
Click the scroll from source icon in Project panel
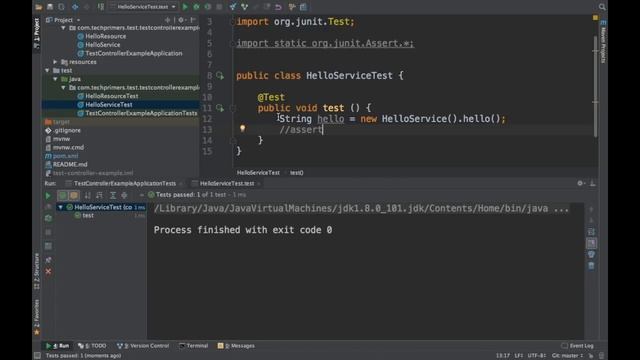(x=167, y=20)
